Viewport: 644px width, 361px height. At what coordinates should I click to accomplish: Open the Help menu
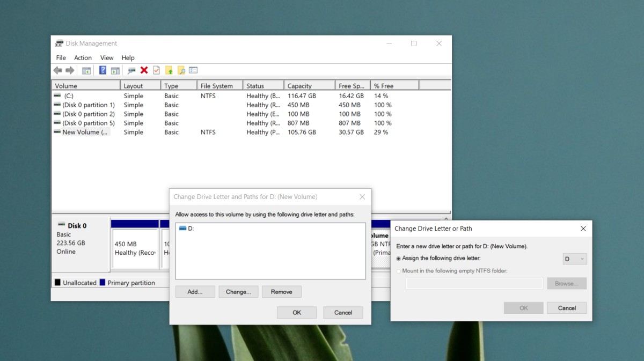click(x=128, y=57)
